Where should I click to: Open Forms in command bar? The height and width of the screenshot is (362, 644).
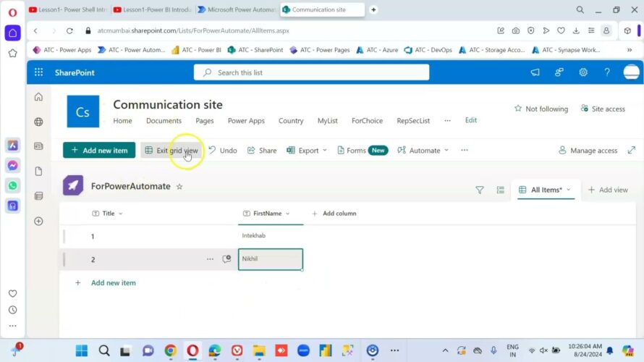(x=362, y=151)
